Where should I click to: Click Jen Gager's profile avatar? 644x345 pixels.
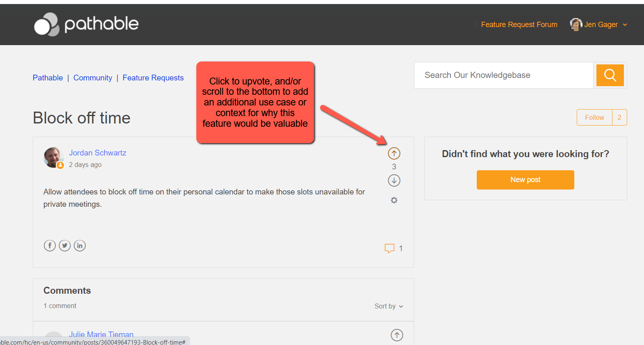pos(576,25)
